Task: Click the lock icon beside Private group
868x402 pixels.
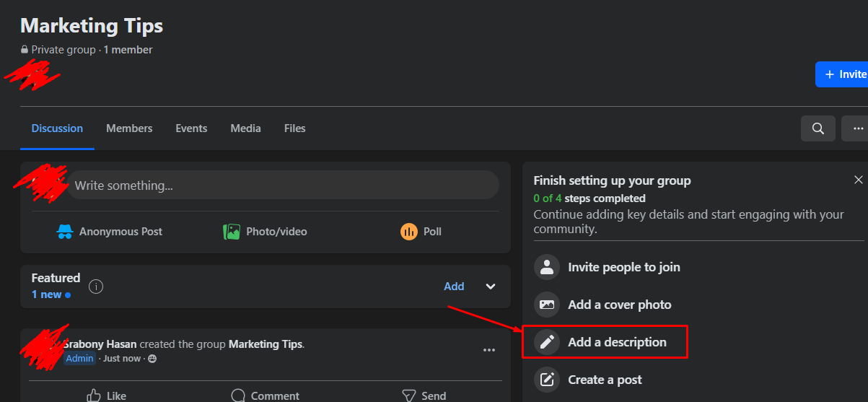Action: pos(25,50)
